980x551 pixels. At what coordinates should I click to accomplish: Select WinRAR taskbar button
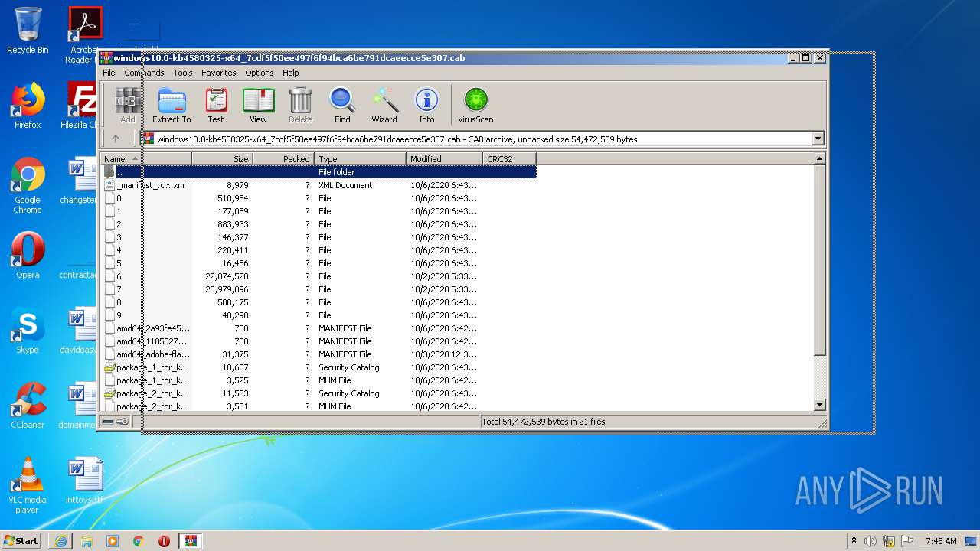point(190,541)
